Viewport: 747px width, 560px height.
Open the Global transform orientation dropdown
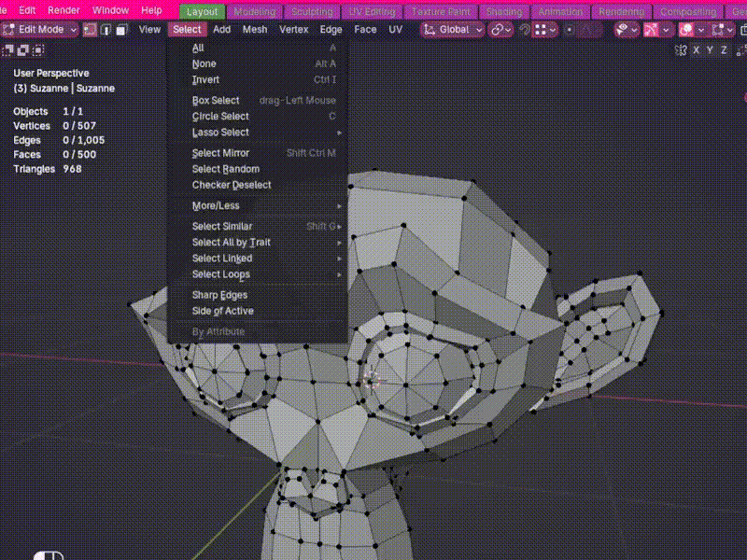pyautogui.click(x=453, y=30)
